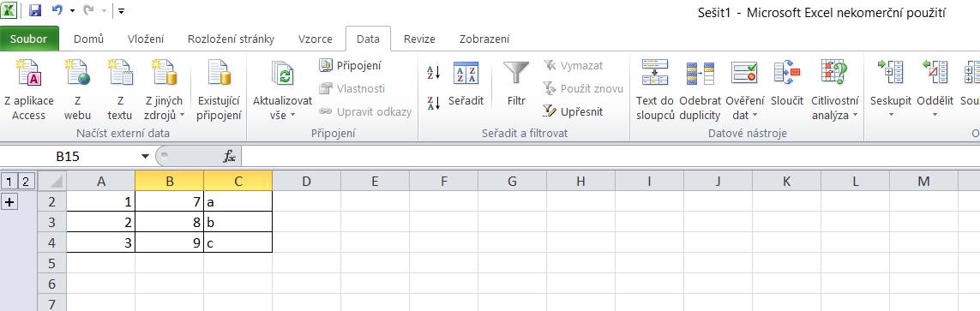Sort ascending A to Z icon

point(433,73)
